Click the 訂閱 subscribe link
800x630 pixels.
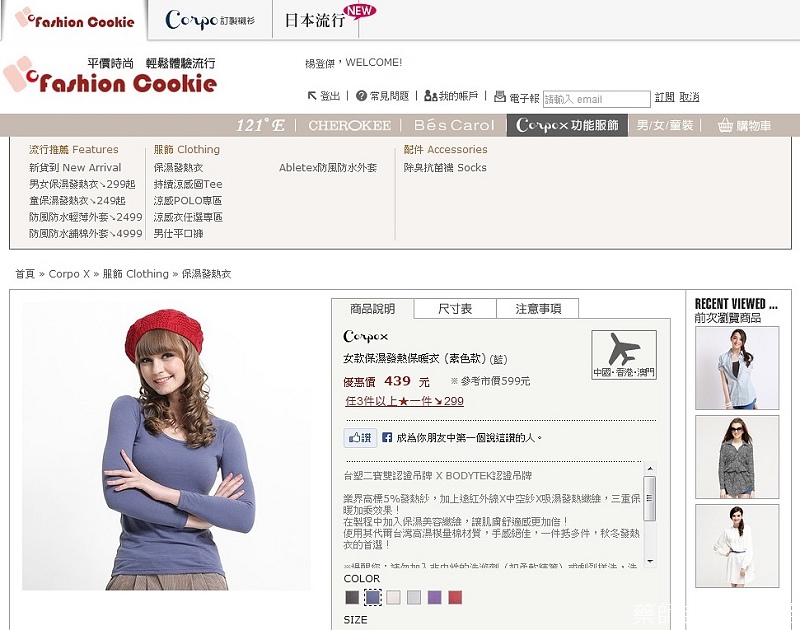coord(664,97)
